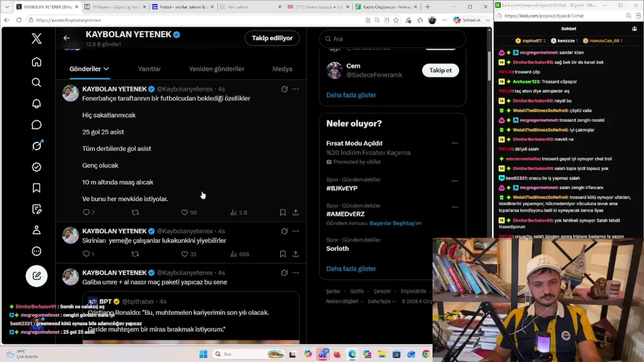This screenshot has width=644, height=362.
Task: Open X notifications bell icon
Action: pyautogui.click(x=36, y=104)
